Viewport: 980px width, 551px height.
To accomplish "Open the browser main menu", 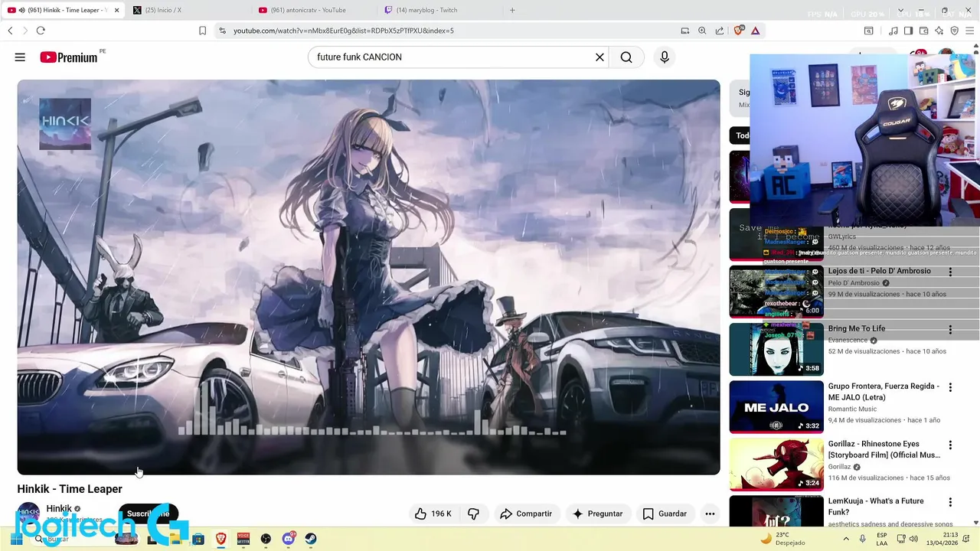I will pyautogui.click(x=969, y=31).
